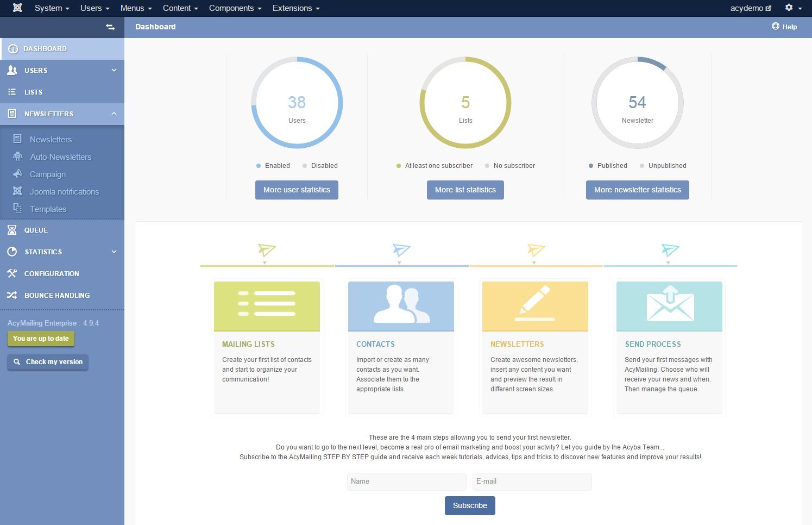Click the external link icon beside acydemo
The height and width of the screenshot is (525, 812).
click(769, 8)
